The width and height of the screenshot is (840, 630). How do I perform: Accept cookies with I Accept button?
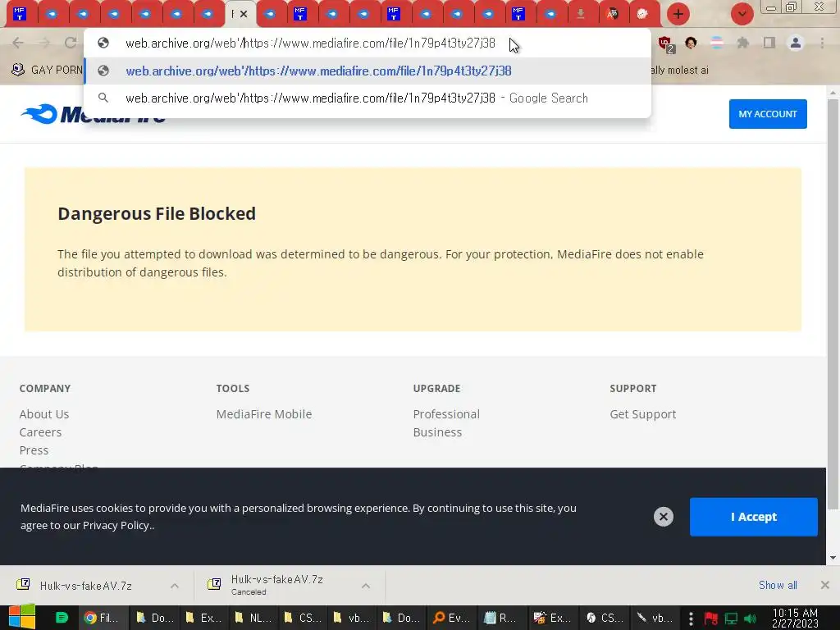click(x=754, y=517)
